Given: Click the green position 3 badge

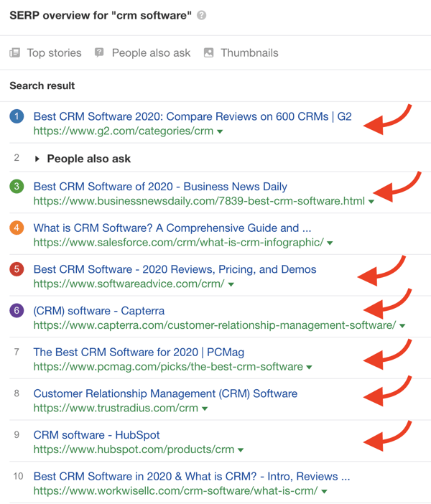Looking at the screenshot, I should [17, 187].
